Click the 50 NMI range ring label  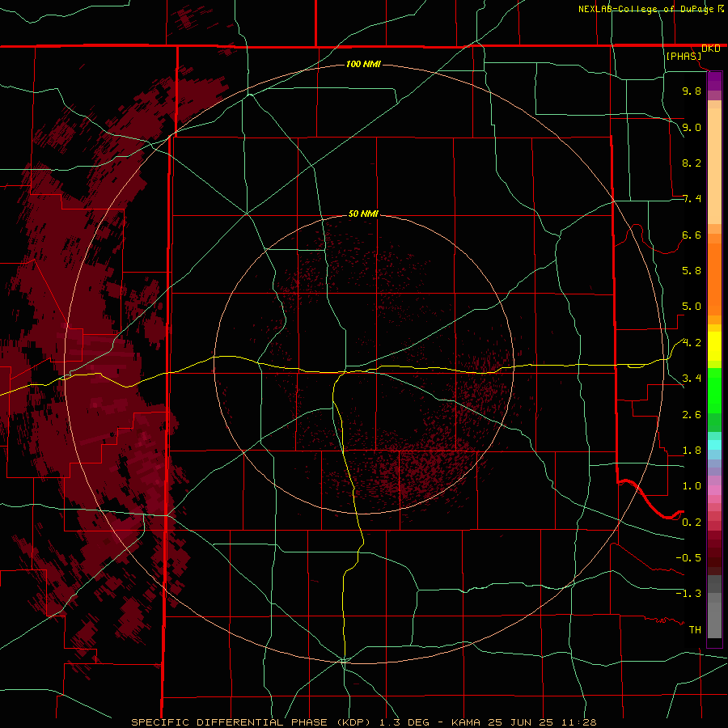[363, 214]
